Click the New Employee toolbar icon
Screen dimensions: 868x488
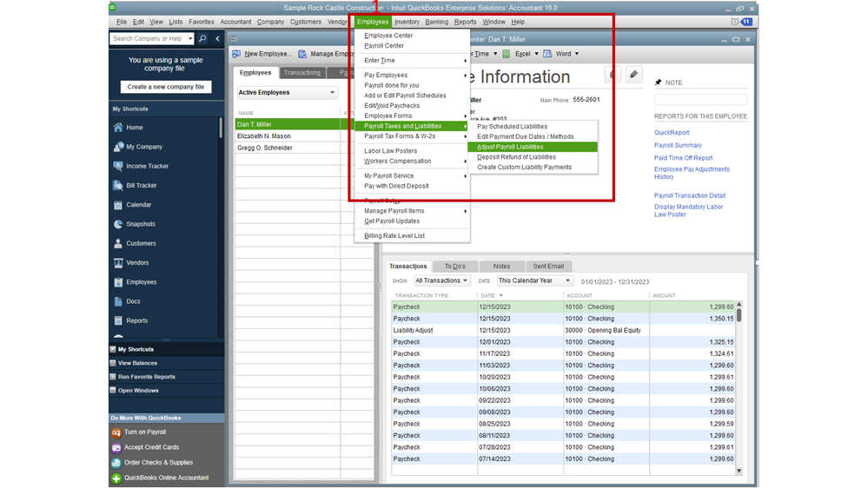click(x=236, y=54)
